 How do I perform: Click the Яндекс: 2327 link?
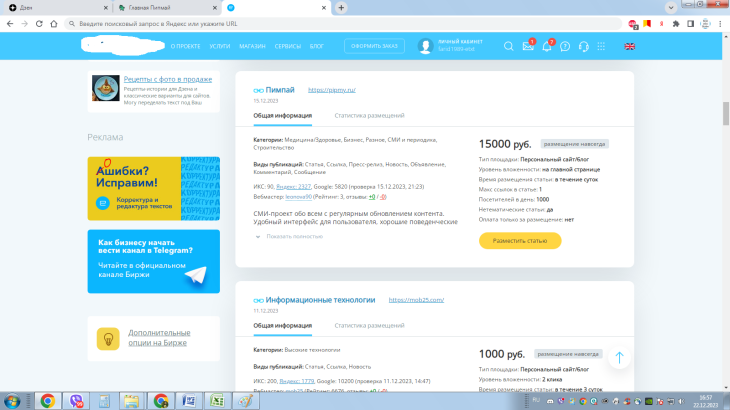293,187
